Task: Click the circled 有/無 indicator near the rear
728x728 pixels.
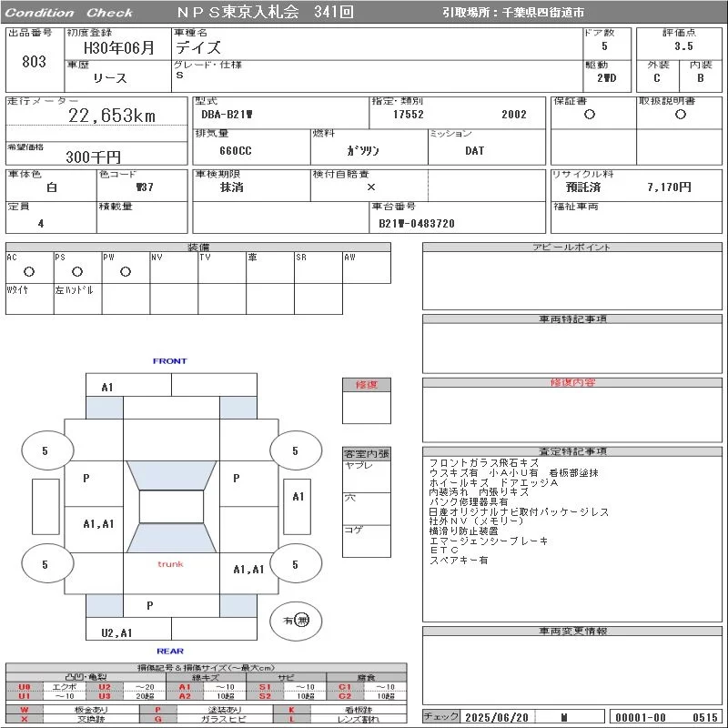Action: click(x=296, y=621)
